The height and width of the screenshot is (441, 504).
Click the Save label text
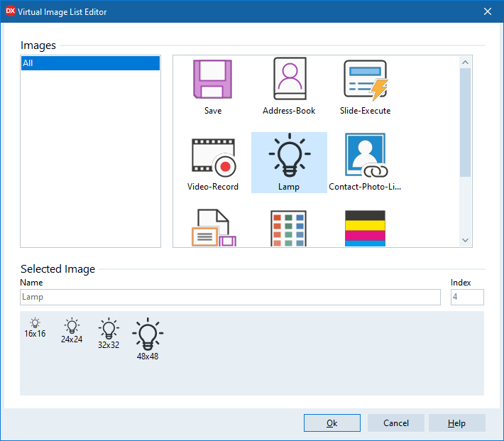(x=213, y=111)
